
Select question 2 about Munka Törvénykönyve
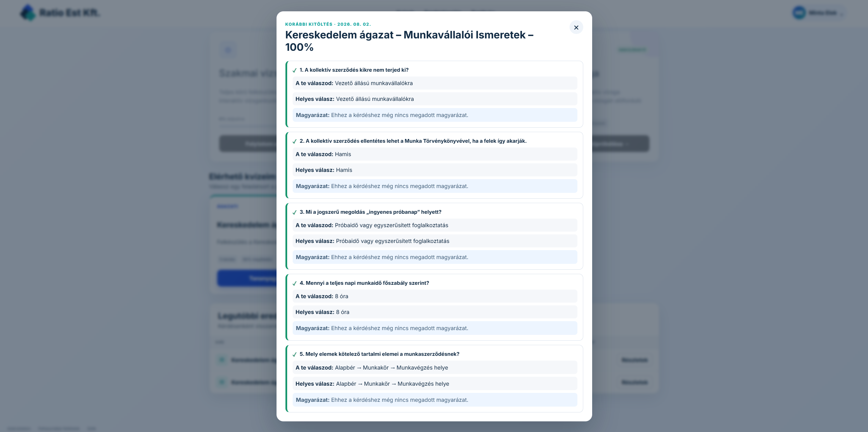(x=413, y=141)
